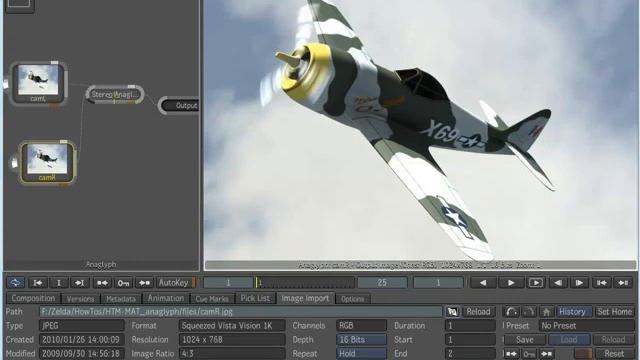Go to the last frame in transport controls
The height and width of the screenshot is (360, 640).
[623, 282]
